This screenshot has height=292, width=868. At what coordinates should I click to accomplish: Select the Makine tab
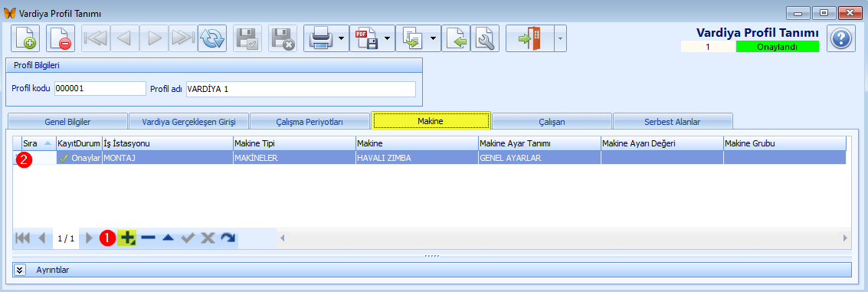pos(431,120)
